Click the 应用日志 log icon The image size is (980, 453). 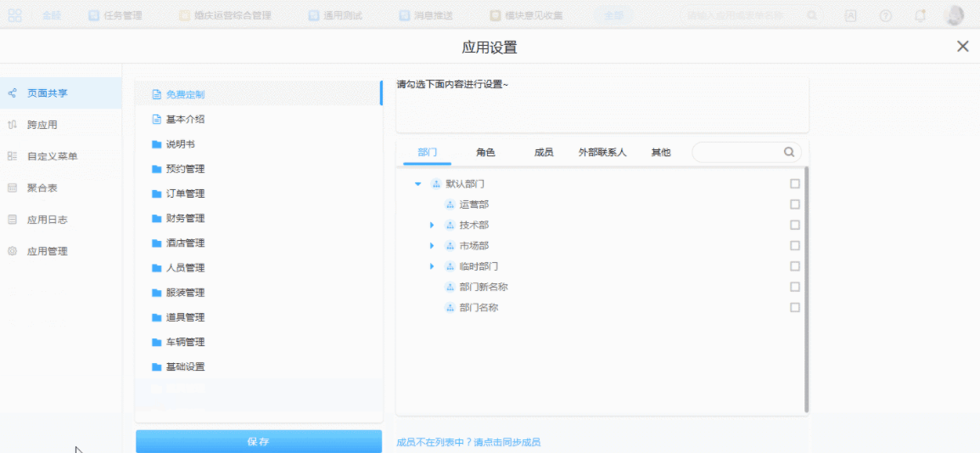point(13,220)
